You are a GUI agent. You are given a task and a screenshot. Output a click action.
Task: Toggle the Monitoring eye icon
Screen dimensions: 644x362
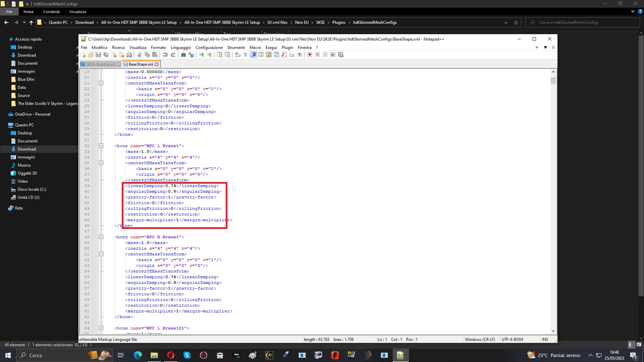300,55
